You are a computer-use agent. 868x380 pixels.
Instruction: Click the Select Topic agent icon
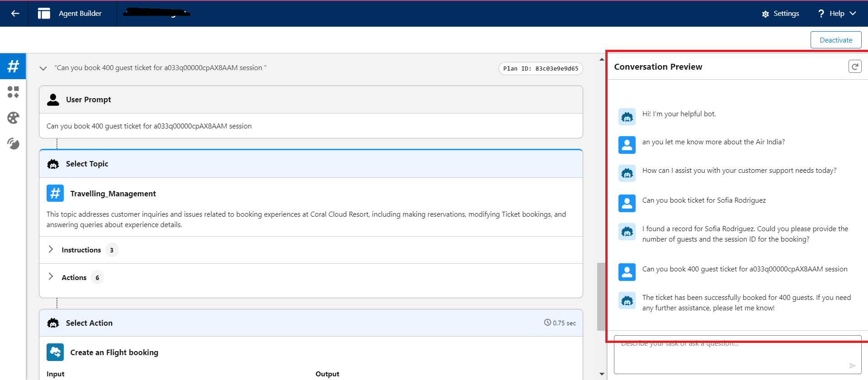pos(53,164)
